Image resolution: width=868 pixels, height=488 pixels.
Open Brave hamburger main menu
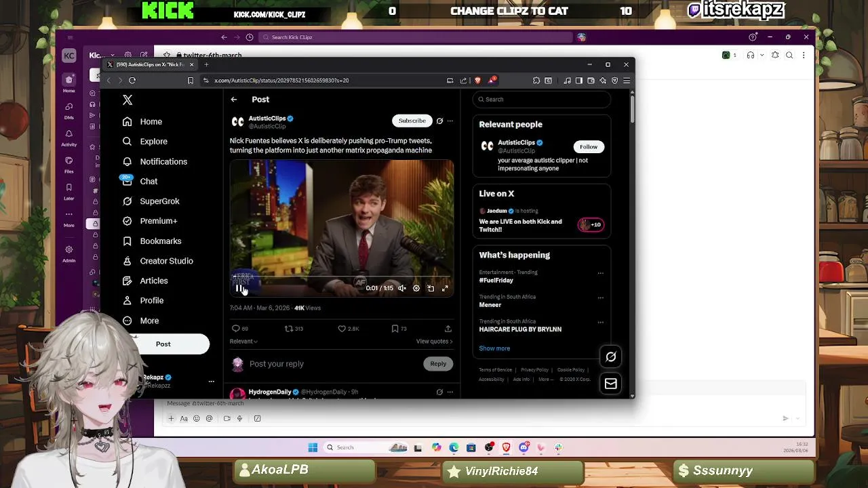627,81
